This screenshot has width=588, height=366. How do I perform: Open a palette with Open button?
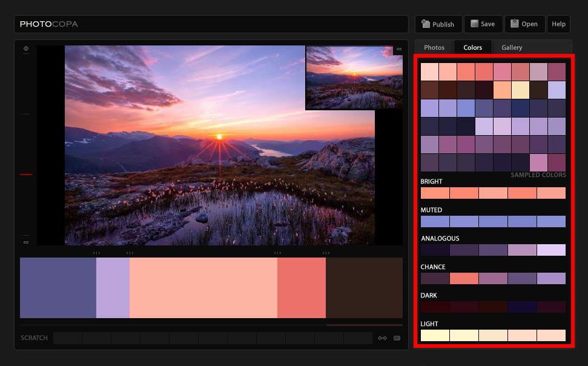(524, 24)
